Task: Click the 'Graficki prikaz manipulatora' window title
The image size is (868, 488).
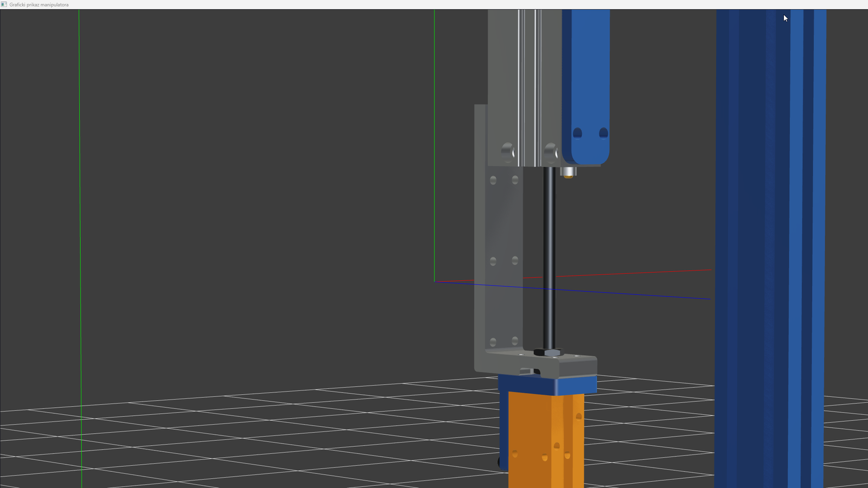Action: (39, 4)
